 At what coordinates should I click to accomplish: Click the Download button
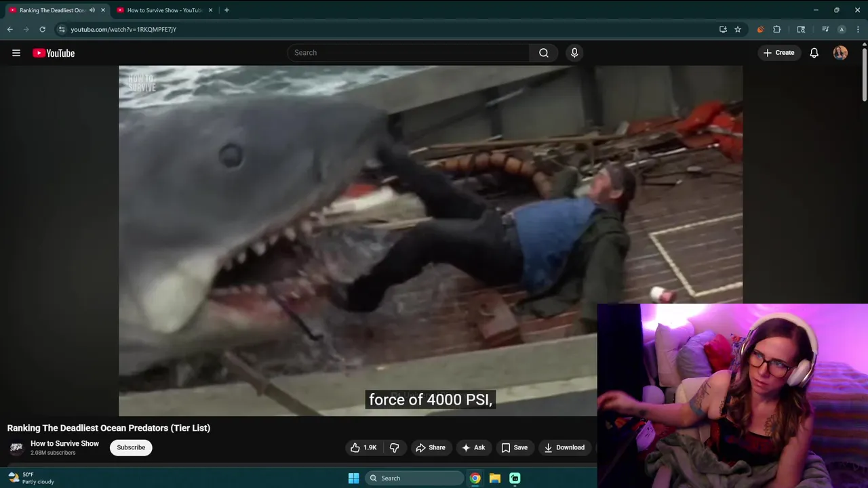pyautogui.click(x=564, y=447)
